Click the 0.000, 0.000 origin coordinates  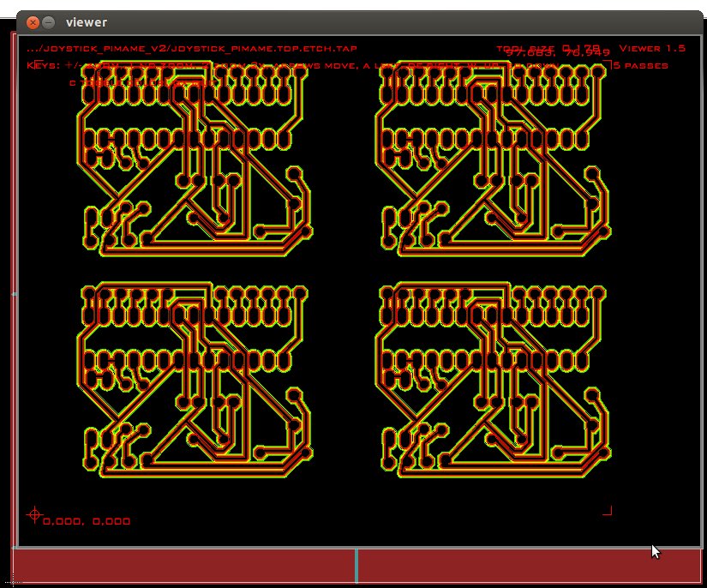87,521
